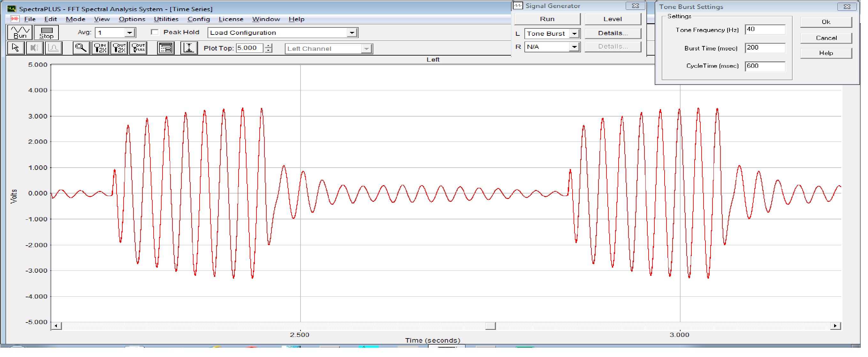Zoom out 2X on the plot

coord(120,48)
